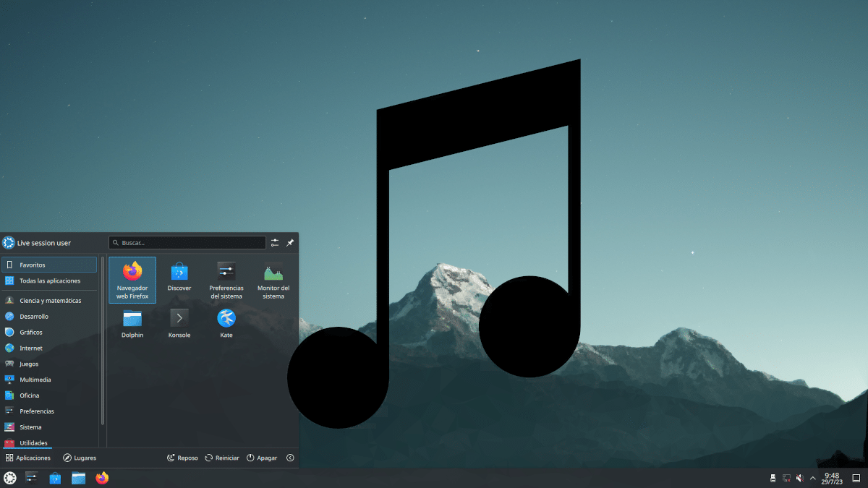Open Discover software center from favorites
Image resolution: width=868 pixels, height=488 pixels.
point(179,277)
